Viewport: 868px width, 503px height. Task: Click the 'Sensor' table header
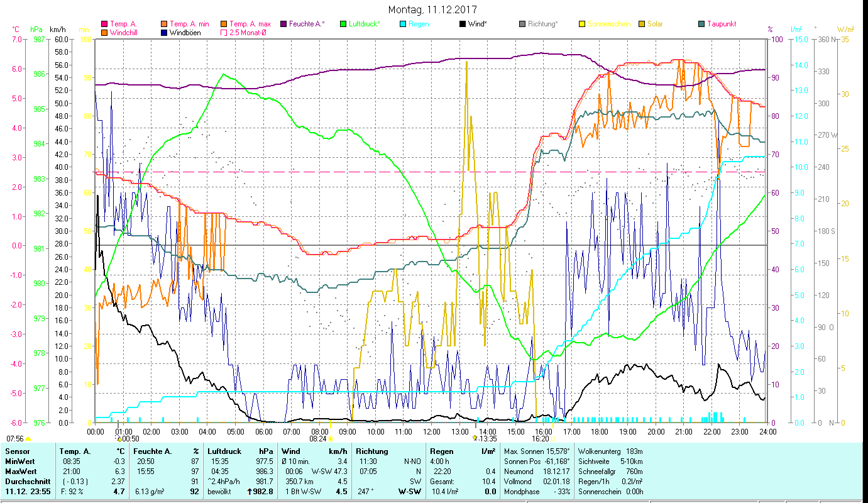tap(17, 451)
